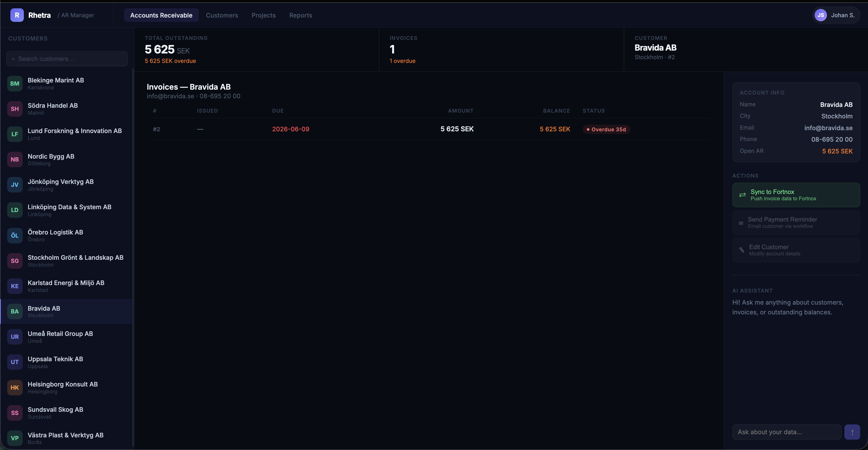
Task: Click the ÖL avatar badge
Action: click(x=14, y=236)
